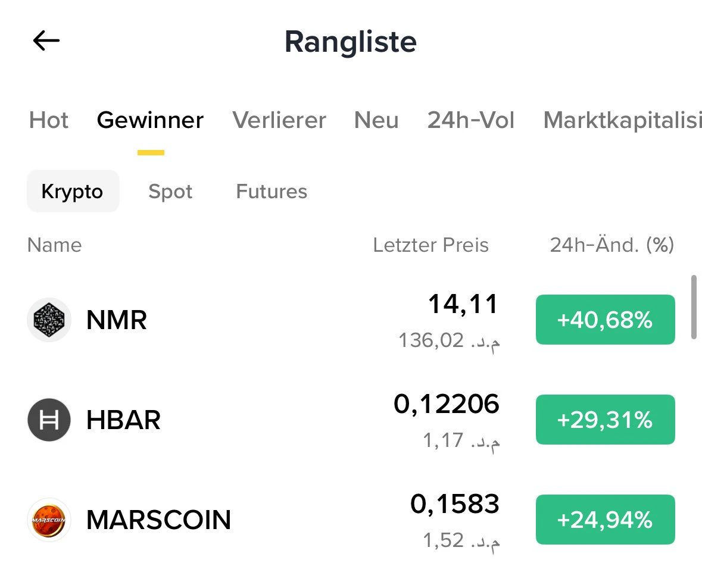Open the NMR coin logo
Image resolution: width=702 pixels, height=588 pixels.
[x=49, y=320]
